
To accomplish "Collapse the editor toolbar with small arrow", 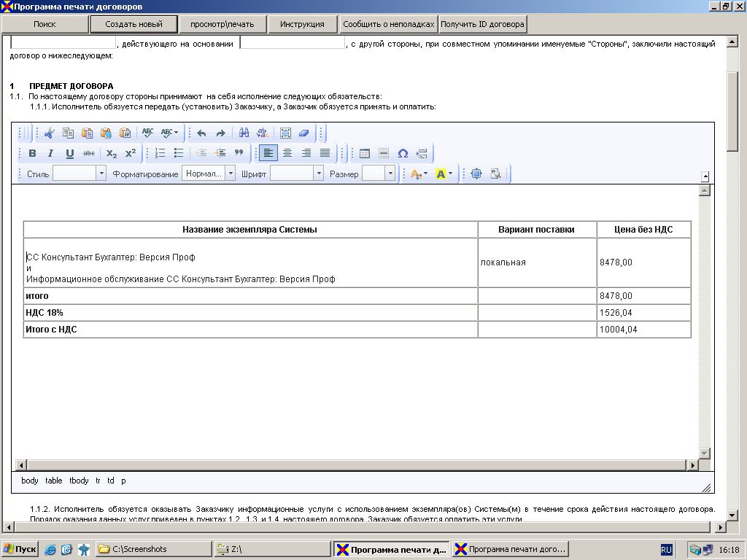I will (705, 176).
